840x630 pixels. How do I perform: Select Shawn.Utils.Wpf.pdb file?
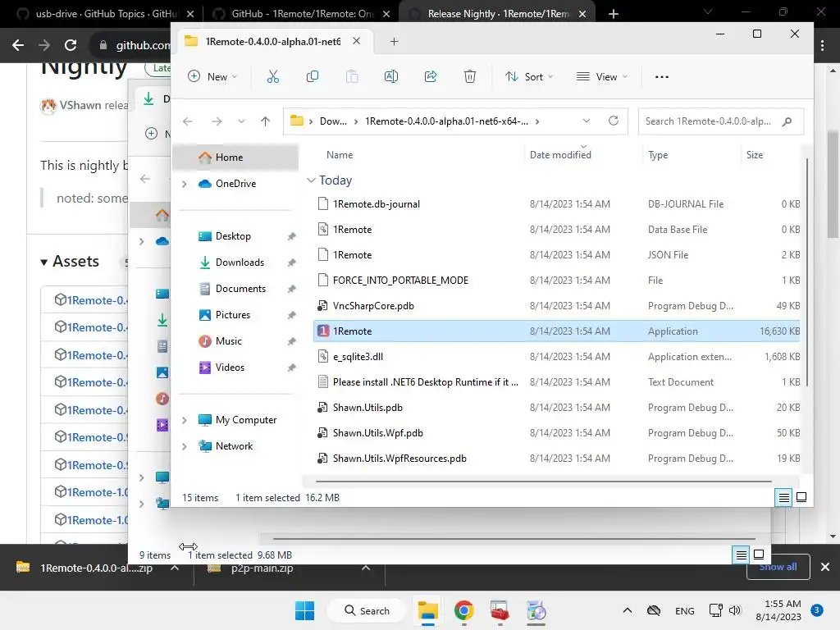coord(557,433)
